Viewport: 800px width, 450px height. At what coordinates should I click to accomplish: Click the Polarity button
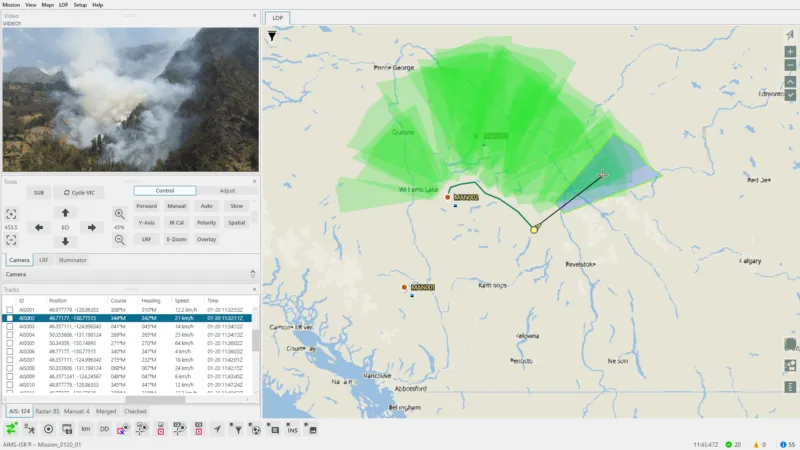[207, 223]
